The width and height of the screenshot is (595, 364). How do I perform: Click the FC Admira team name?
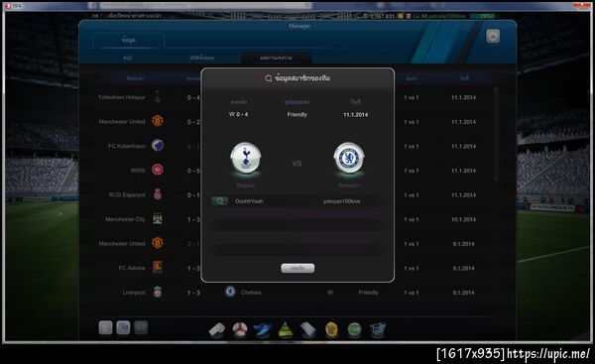(x=132, y=268)
